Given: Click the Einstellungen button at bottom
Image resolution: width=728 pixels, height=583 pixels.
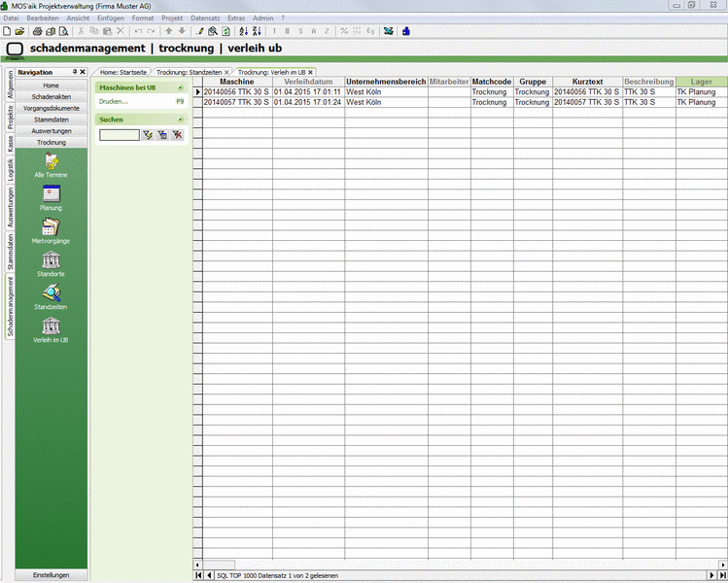Looking at the screenshot, I should 52,574.
